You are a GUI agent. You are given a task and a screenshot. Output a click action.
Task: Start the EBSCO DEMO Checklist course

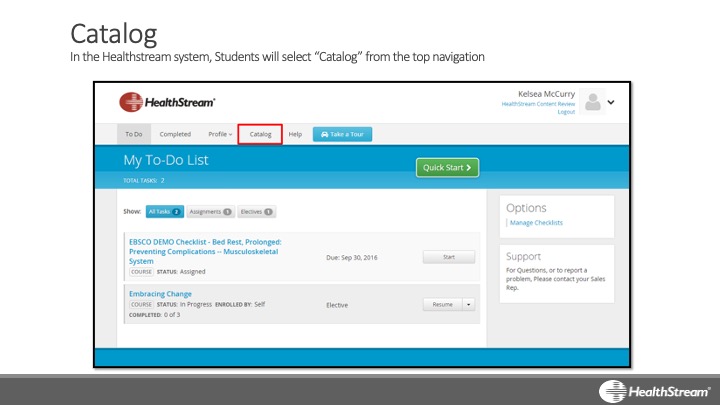click(x=449, y=257)
